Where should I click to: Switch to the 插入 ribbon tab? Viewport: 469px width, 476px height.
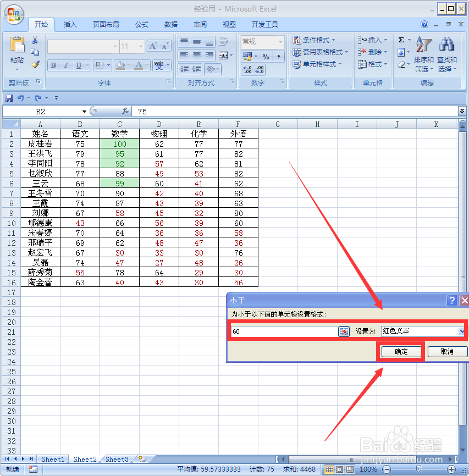coord(70,24)
